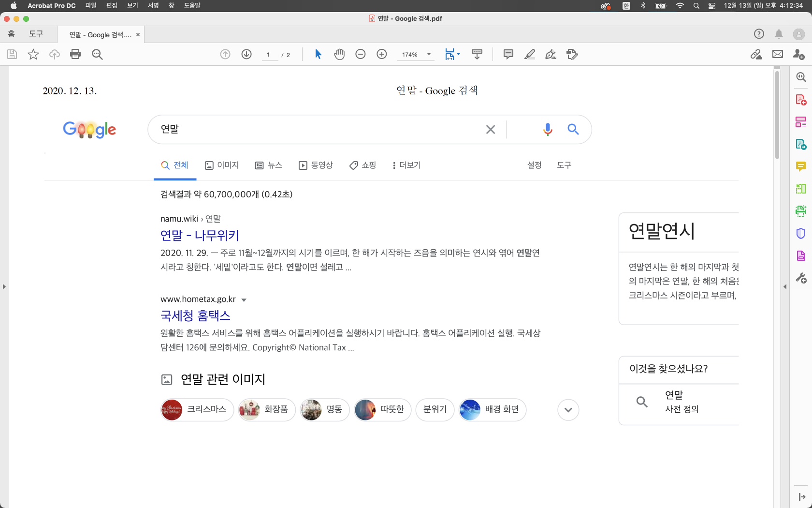Click the 배경 화면 image chip

[x=493, y=410]
